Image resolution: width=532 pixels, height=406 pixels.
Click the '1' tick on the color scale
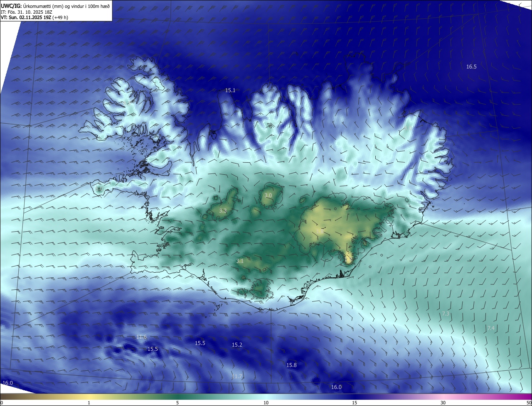tap(89, 403)
